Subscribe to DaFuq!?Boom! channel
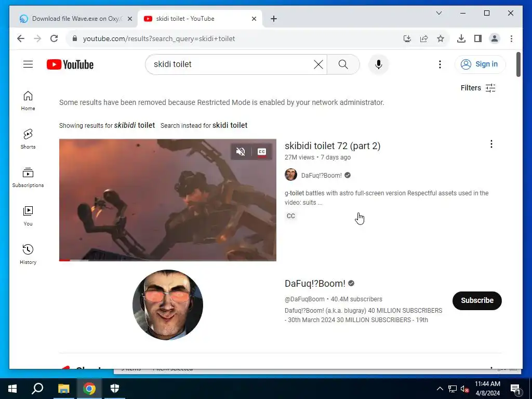The width and height of the screenshot is (532, 399). pyautogui.click(x=477, y=301)
